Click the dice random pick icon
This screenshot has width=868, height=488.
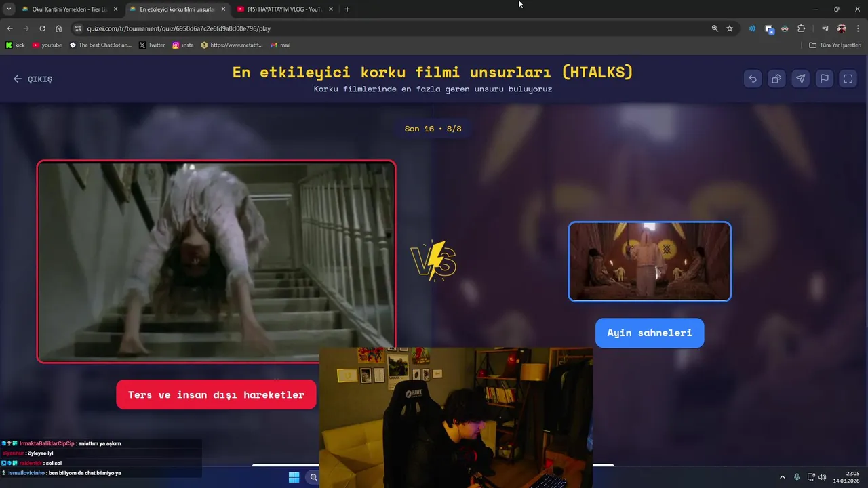click(x=776, y=79)
